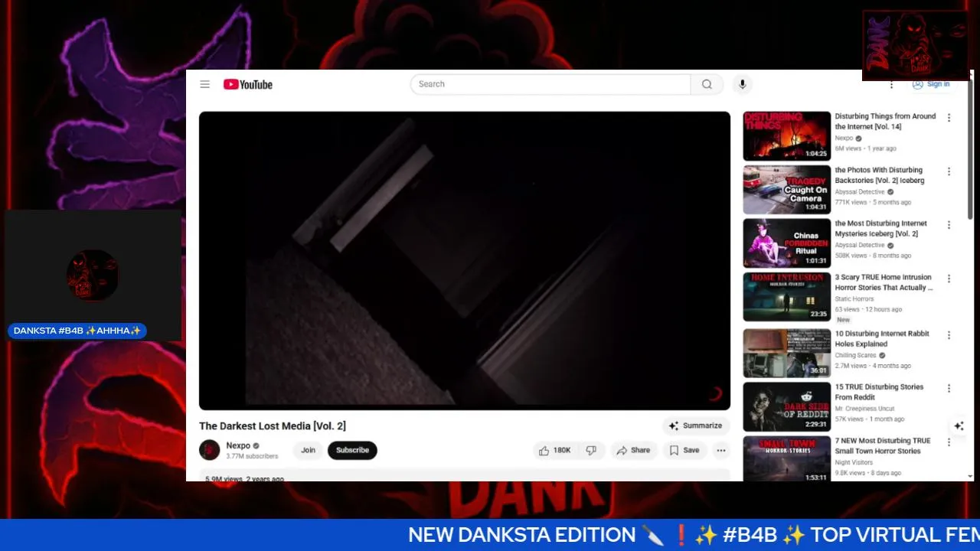The image size is (980, 551).
Task: Click the DANKSTA #B4B name label
Action: pos(77,331)
